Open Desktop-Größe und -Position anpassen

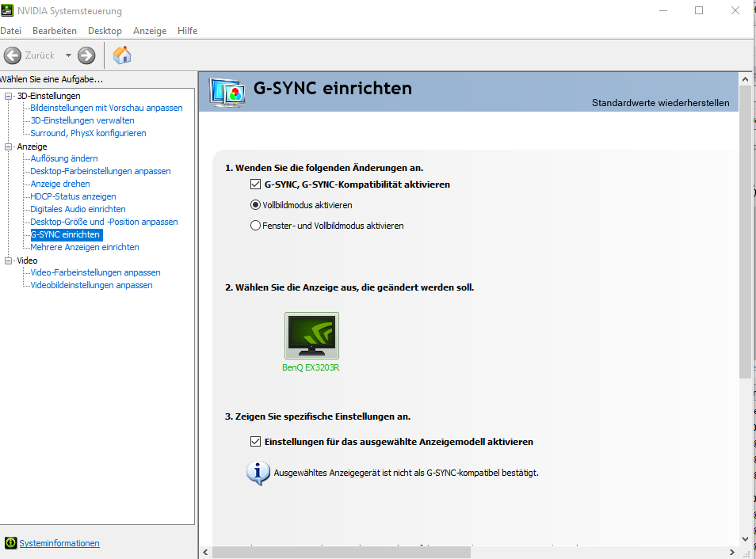click(x=104, y=222)
